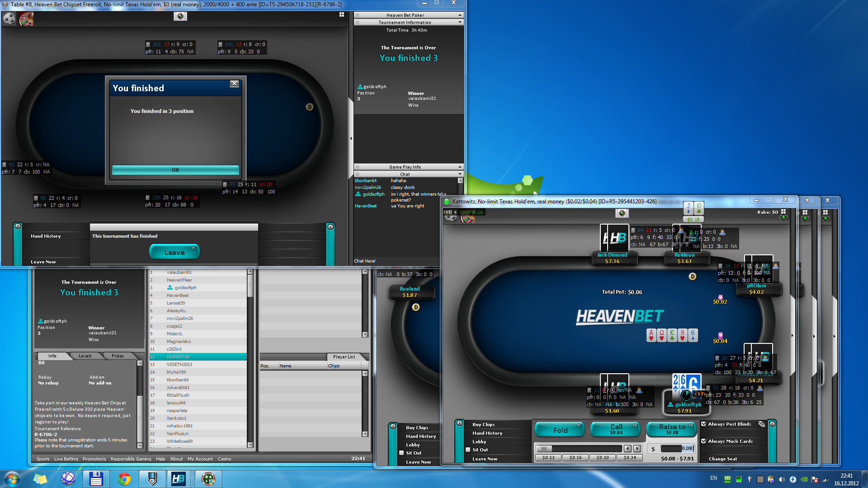
Task: Toggle Always Post Blinds checkbox
Action: (x=703, y=424)
